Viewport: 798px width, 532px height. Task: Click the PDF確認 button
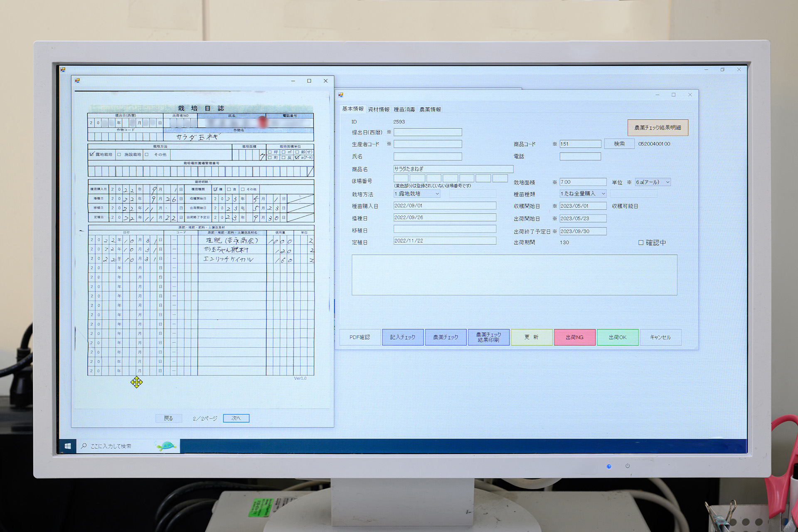pyautogui.click(x=360, y=337)
